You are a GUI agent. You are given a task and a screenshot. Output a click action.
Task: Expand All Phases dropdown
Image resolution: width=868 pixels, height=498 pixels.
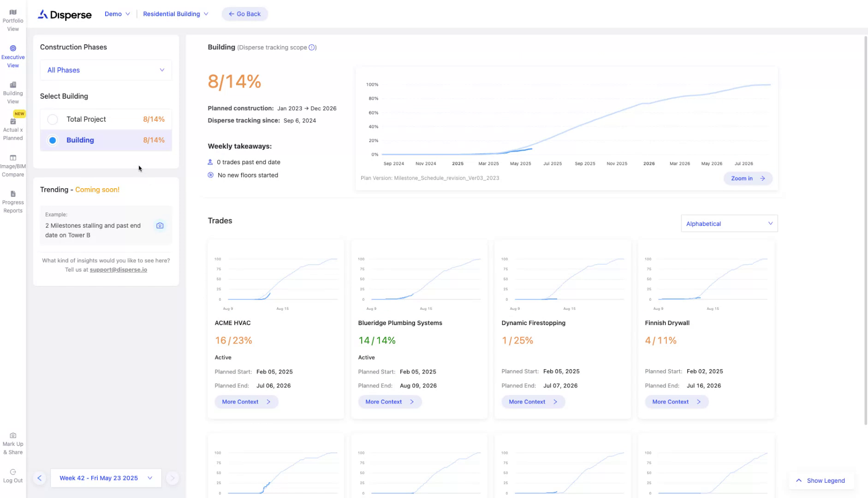[106, 70]
